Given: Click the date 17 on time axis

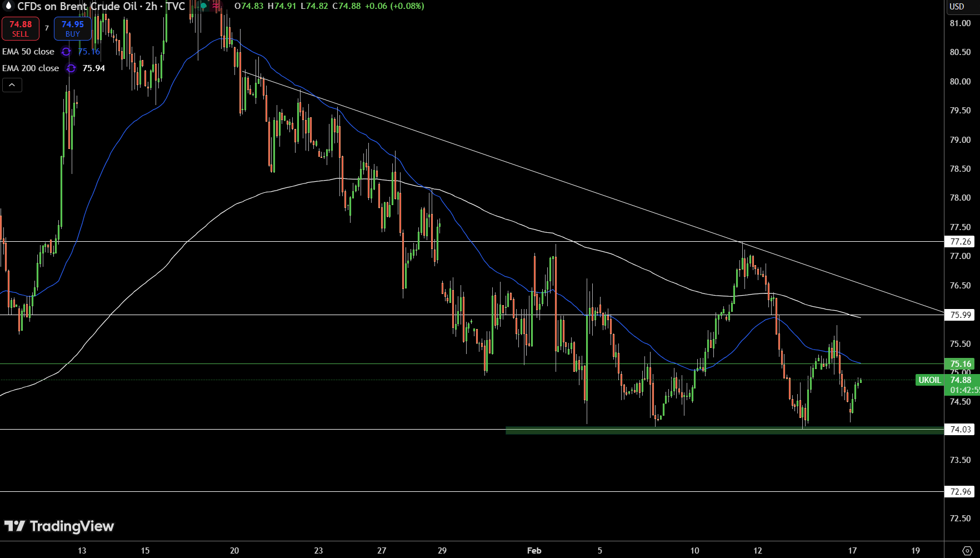Looking at the screenshot, I should [x=852, y=551].
